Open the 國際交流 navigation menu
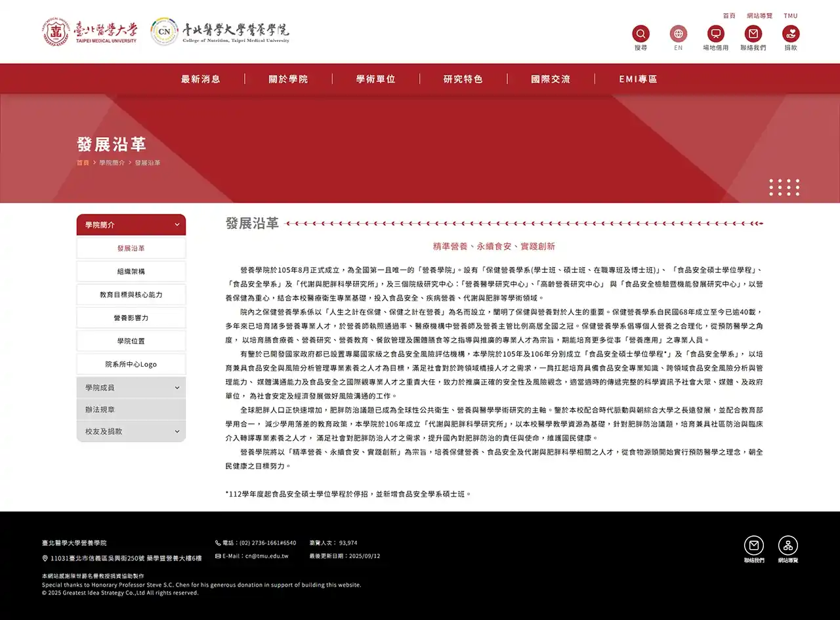The image size is (840, 620). (551, 79)
